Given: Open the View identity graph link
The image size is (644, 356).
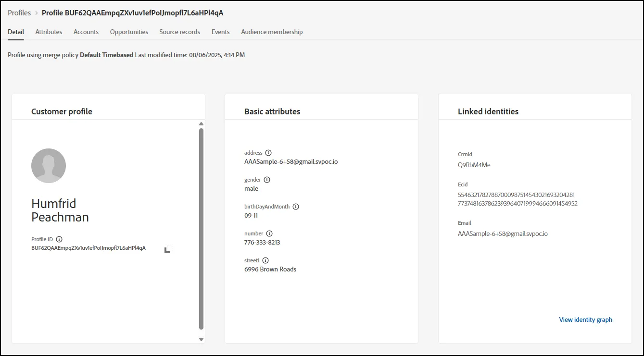Looking at the screenshot, I should coord(585,319).
